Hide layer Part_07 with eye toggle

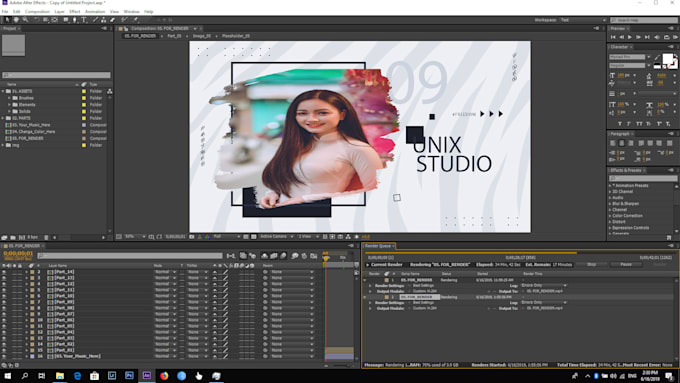4,314
